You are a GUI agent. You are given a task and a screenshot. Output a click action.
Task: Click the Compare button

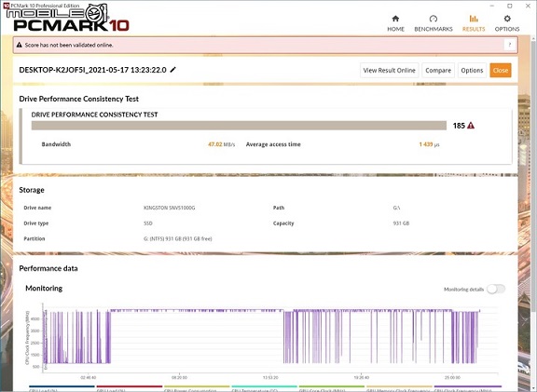438,70
